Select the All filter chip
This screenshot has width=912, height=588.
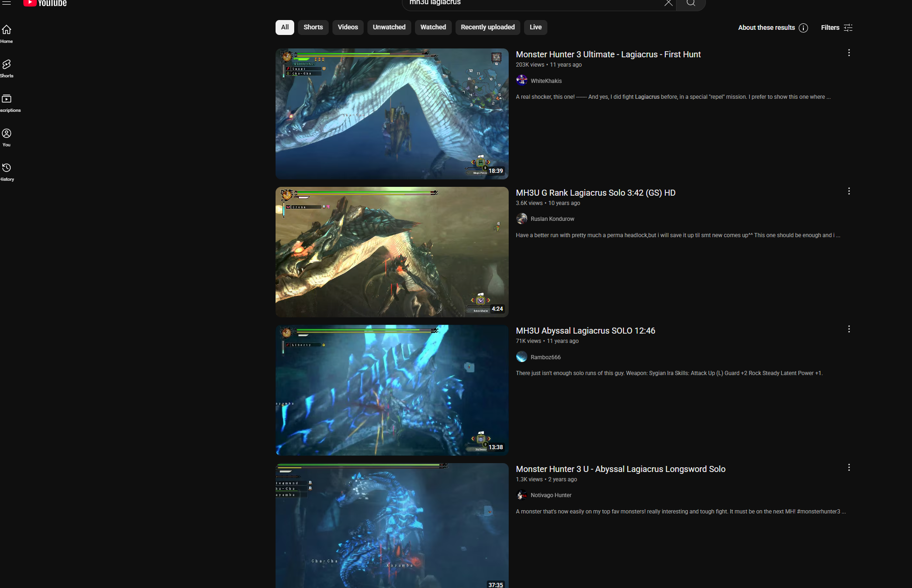(285, 27)
